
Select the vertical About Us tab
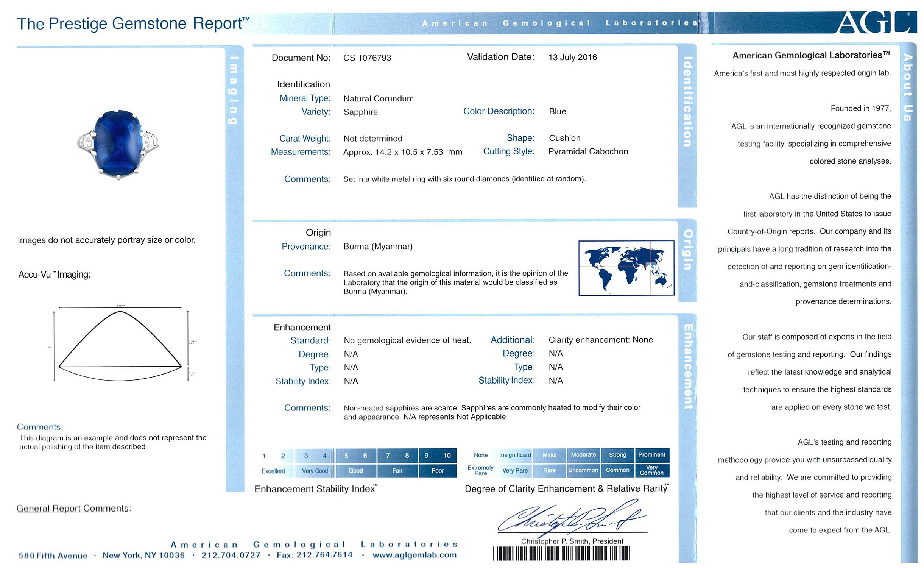(x=907, y=87)
